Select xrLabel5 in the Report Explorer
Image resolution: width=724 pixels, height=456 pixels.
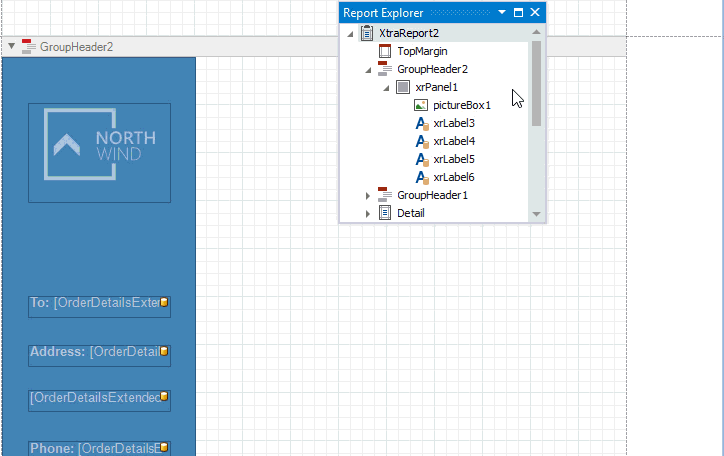click(453, 159)
